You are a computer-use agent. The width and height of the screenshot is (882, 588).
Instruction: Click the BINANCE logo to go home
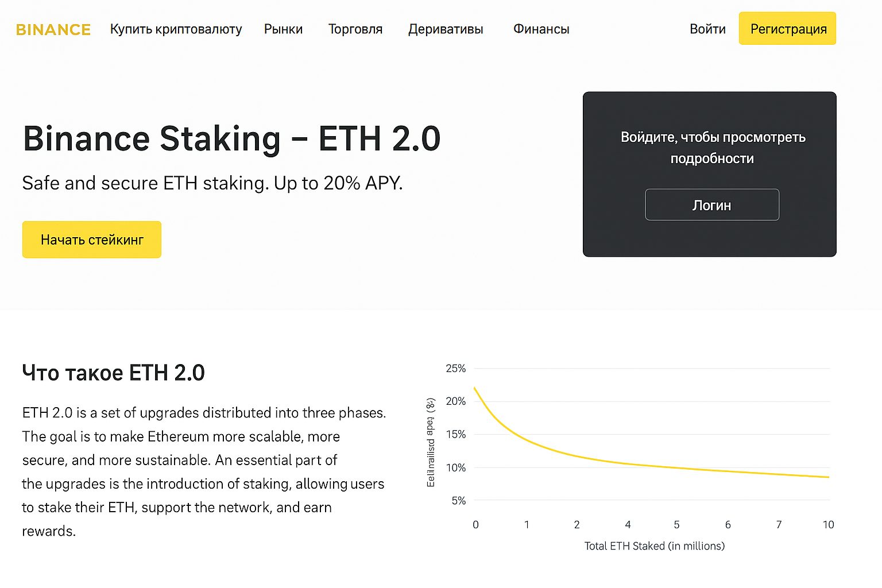pyautogui.click(x=53, y=29)
